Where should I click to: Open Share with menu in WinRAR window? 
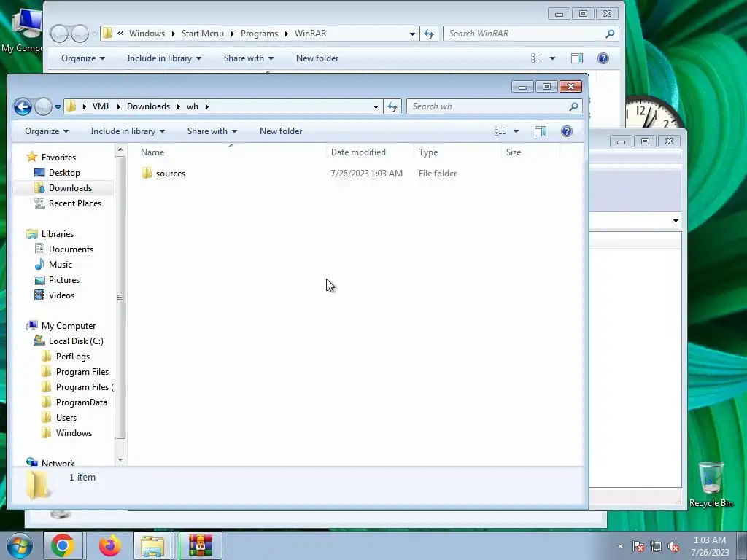249,58
